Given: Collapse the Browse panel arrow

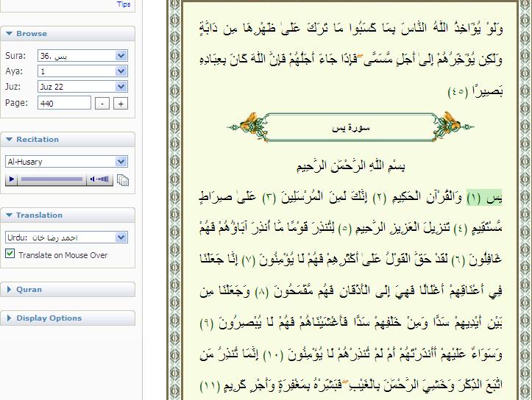Looking at the screenshot, I should 9,34.
